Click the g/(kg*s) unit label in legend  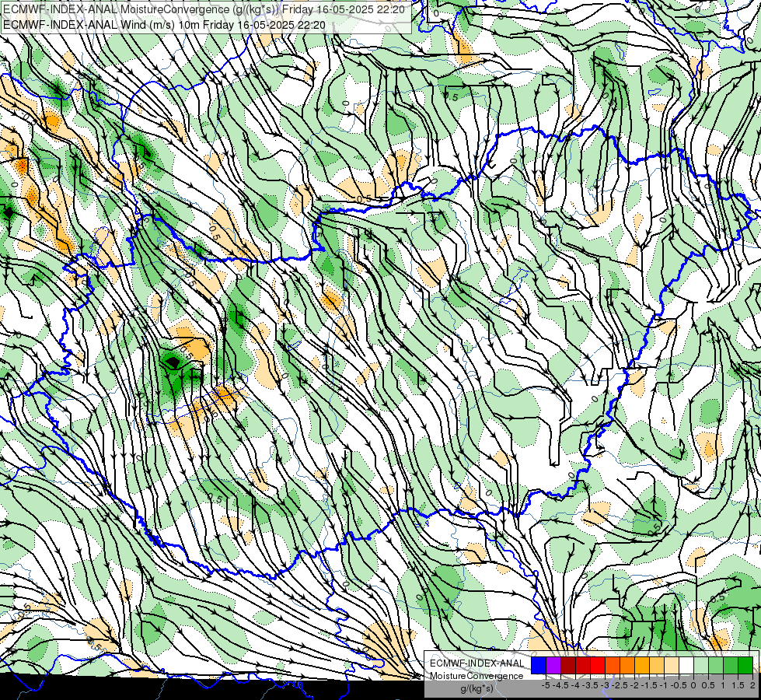(x=476, y=688)
